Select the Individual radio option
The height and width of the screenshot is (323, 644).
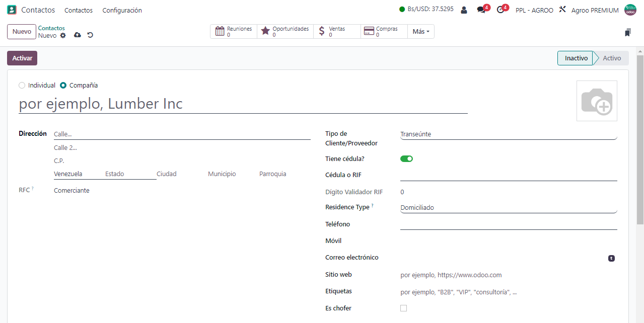click(x=22, y=86)
